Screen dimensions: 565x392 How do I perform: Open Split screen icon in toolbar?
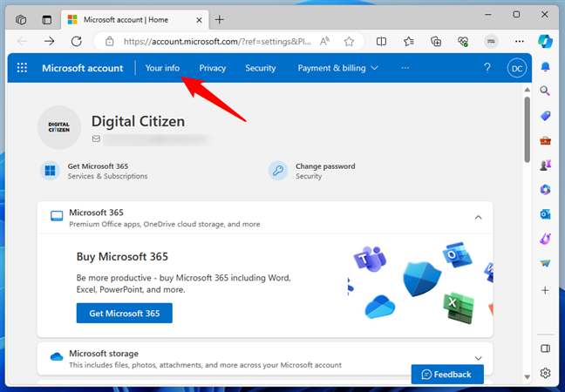[381, 42]
